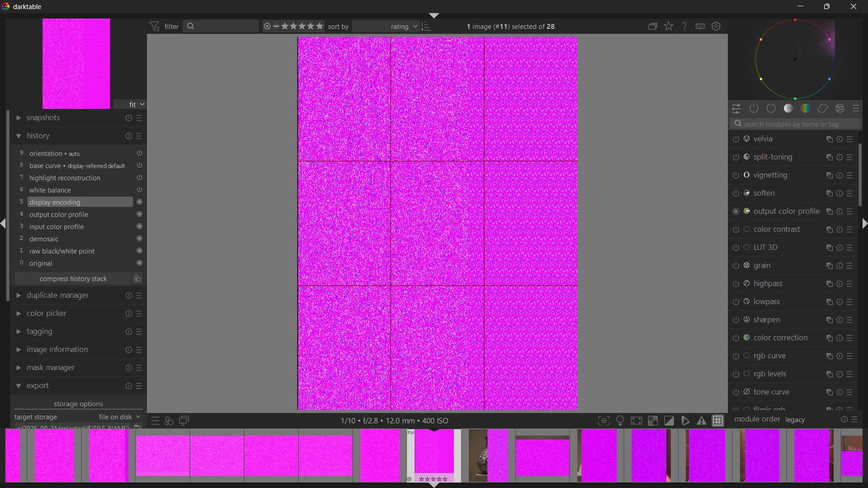
Task: Select the demosaic history entry
Action: tap(44, 239)
